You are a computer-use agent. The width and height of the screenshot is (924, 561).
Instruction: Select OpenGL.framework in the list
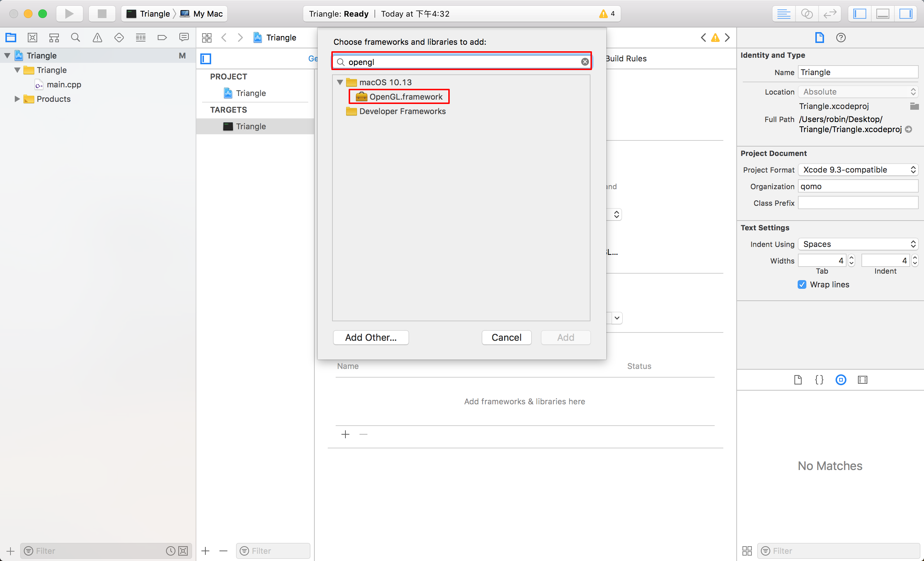coord(398,97)
